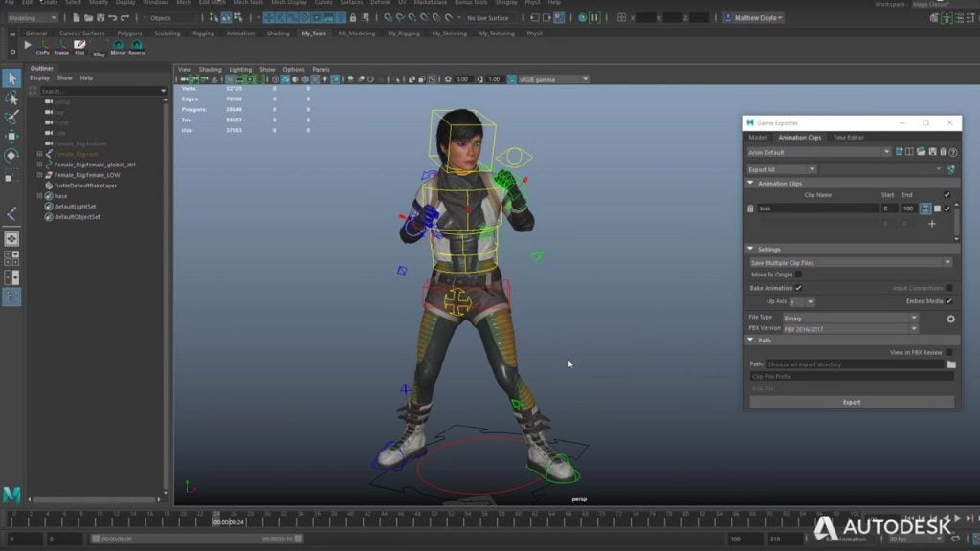This screenshot has width=980, height=551.
Task: Toggle Embed Media checkbox
Action: point(948,301)
